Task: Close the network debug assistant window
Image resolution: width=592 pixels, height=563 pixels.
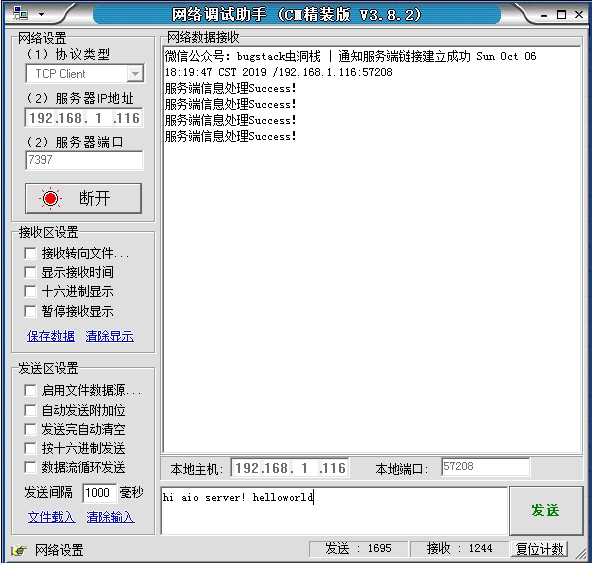Action: pyautogui.click(x=579, y=15)
